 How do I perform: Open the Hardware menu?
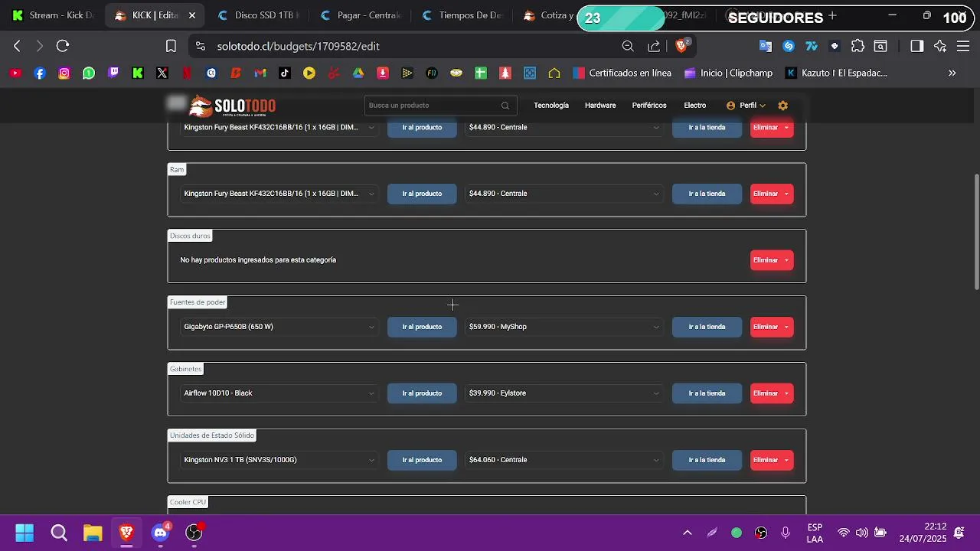point(600,106)
